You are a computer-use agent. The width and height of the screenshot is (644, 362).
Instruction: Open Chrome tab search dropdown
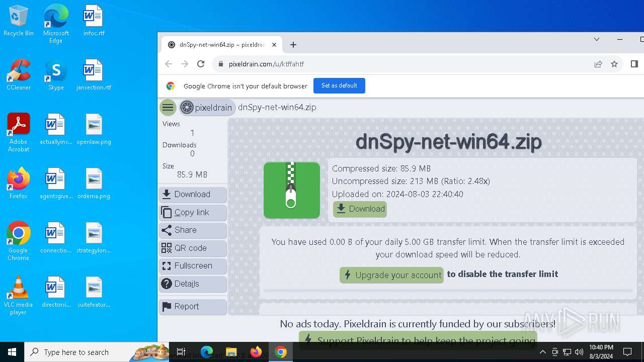tap(597, 39)
